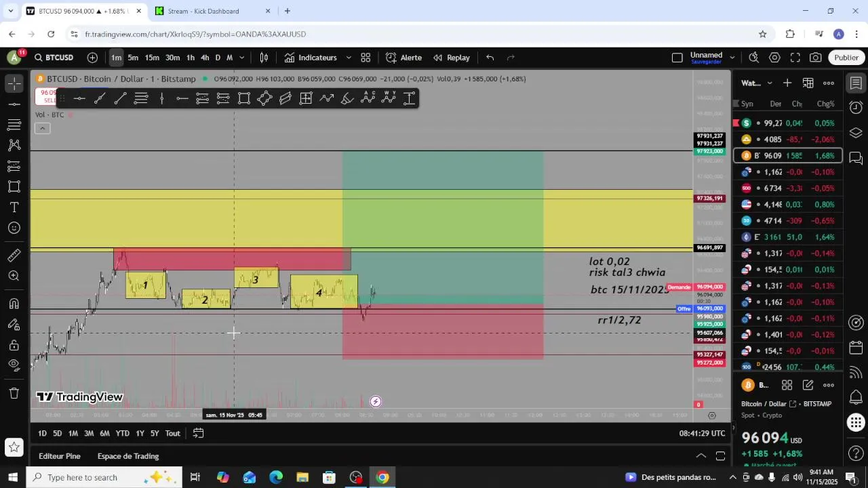Undo the last chart action
The image size is (868, 488).
[x=490, y=58]
